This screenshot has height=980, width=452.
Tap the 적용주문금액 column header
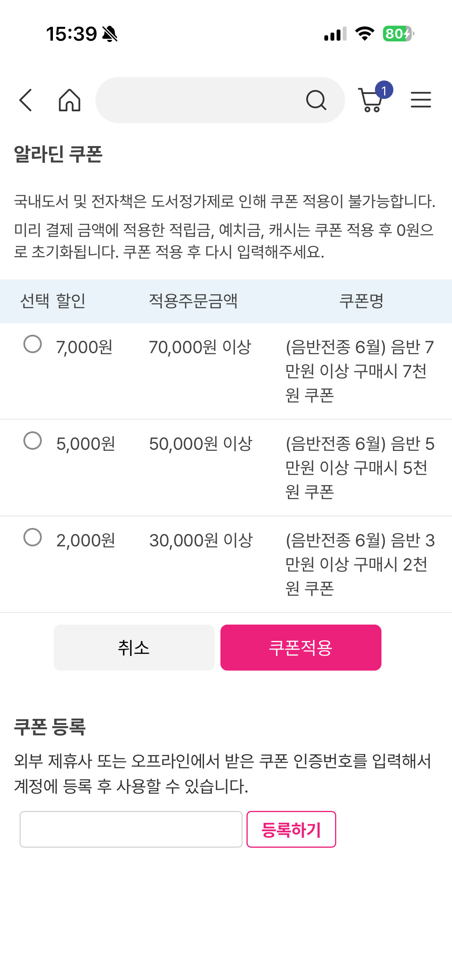pyautogui.click(x=193, y=301)
